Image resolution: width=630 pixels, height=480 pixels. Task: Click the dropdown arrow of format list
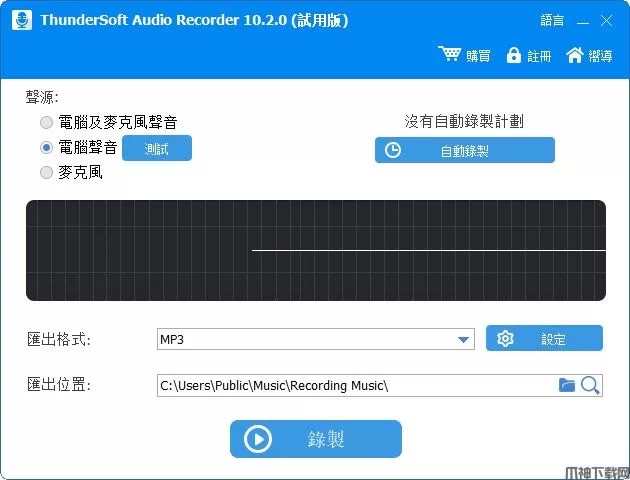click(x=463, y=340)
